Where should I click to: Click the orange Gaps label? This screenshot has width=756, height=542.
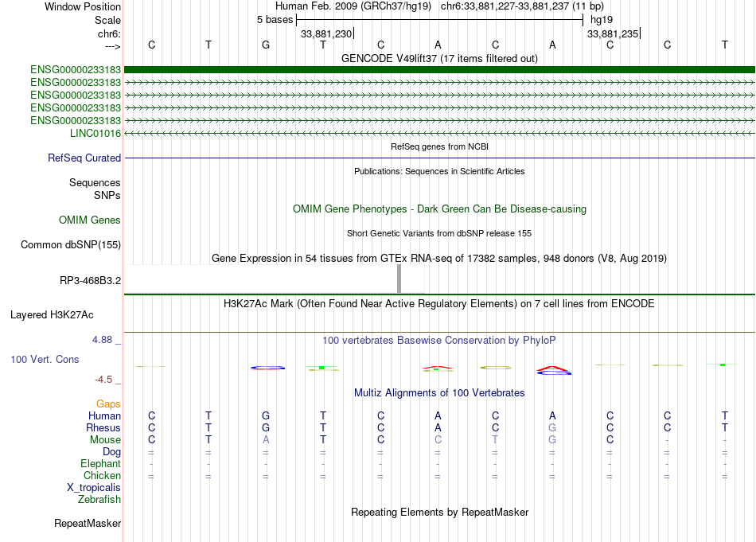point(108,404)
